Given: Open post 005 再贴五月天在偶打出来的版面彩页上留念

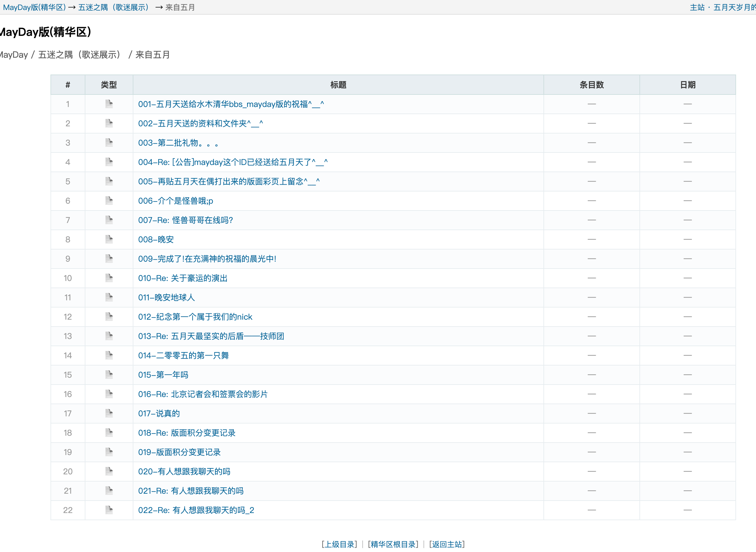Looking at the screenshot, I should [x=229, y=182].
